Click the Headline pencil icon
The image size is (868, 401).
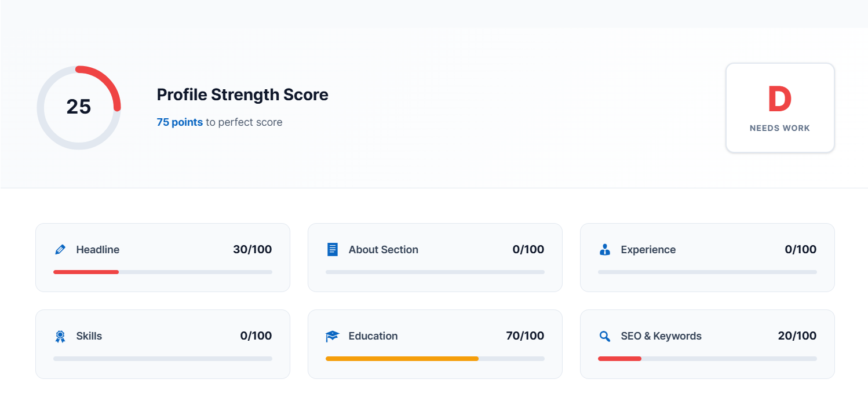click(x=60, y=250)
